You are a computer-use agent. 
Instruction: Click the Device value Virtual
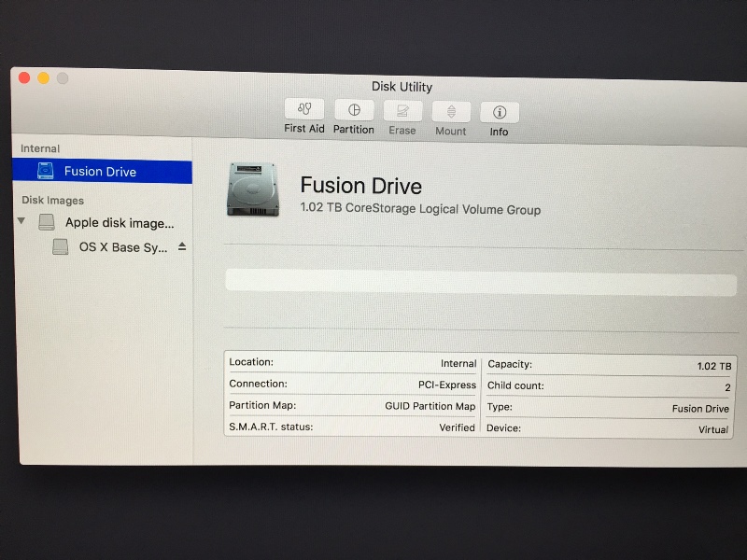(713, 429)
